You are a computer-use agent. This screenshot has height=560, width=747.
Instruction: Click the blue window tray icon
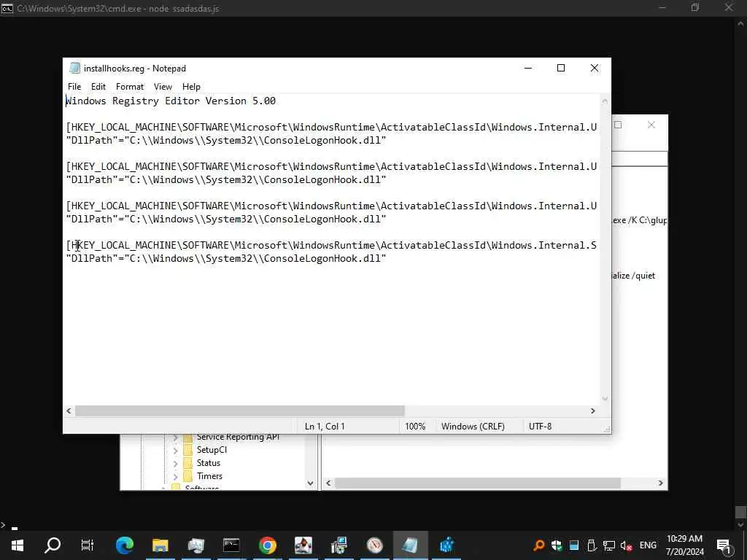click(574, 545)
